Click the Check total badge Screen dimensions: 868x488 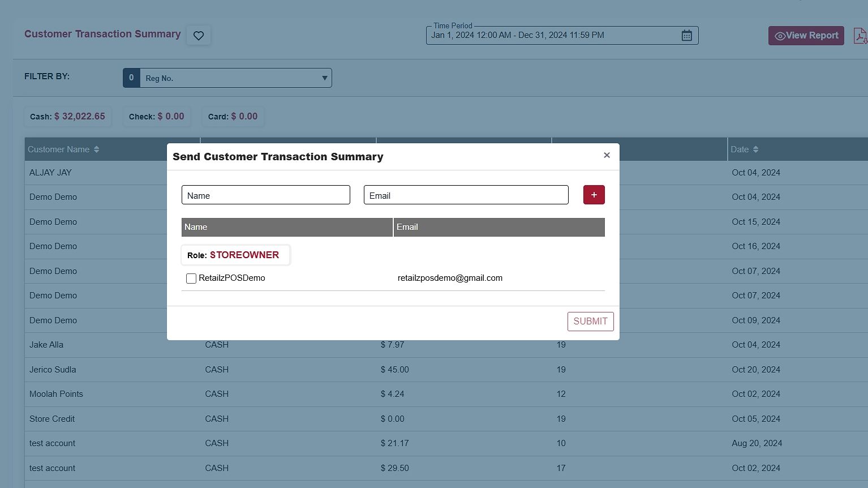[x=156, y=117]
